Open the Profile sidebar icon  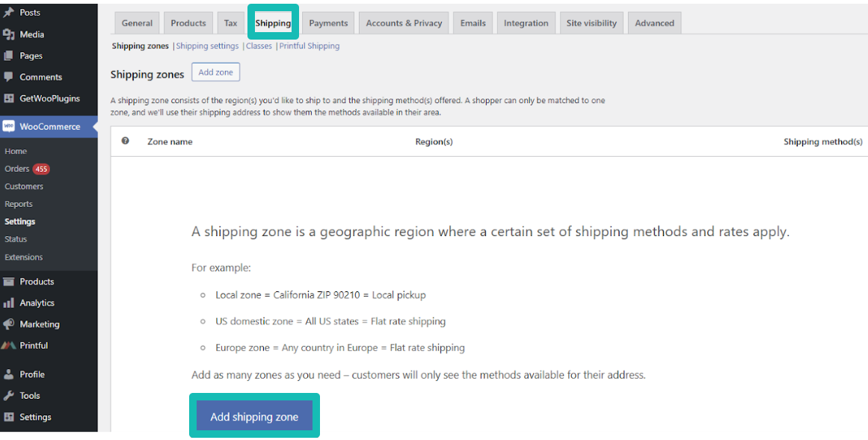tap(7, 374)
